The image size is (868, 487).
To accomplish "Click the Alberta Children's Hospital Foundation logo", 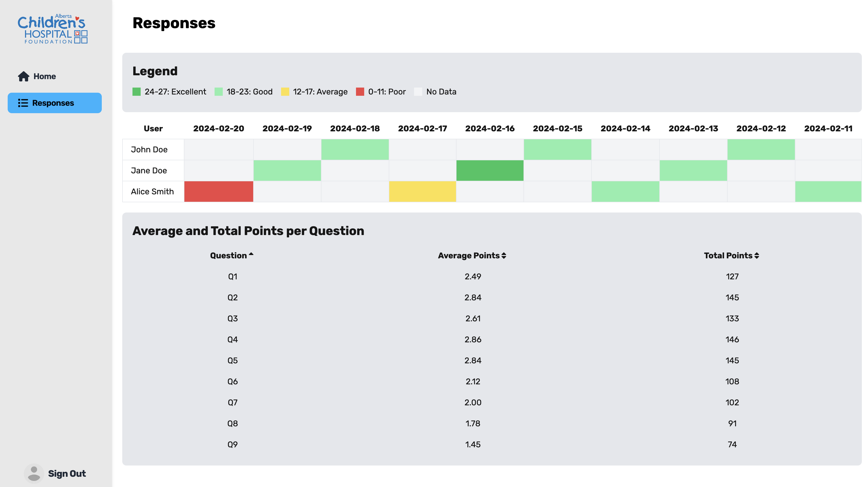I will click(53, 29).
